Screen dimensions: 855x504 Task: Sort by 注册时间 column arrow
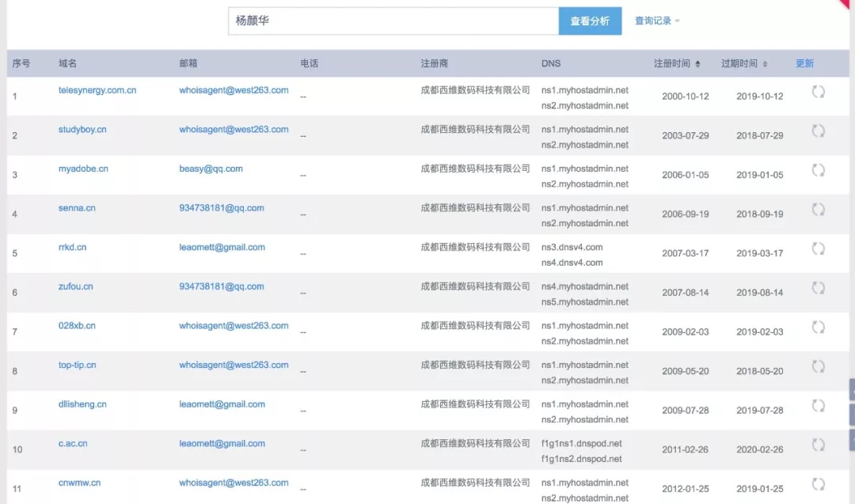click(x=697, y=64)
